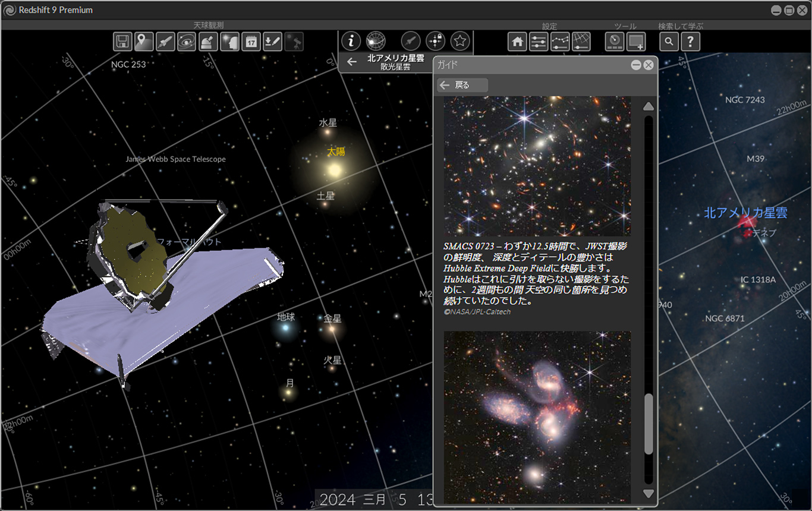Open the observing location pin icon
812x511 pixels.
click(x=144, y=42)
